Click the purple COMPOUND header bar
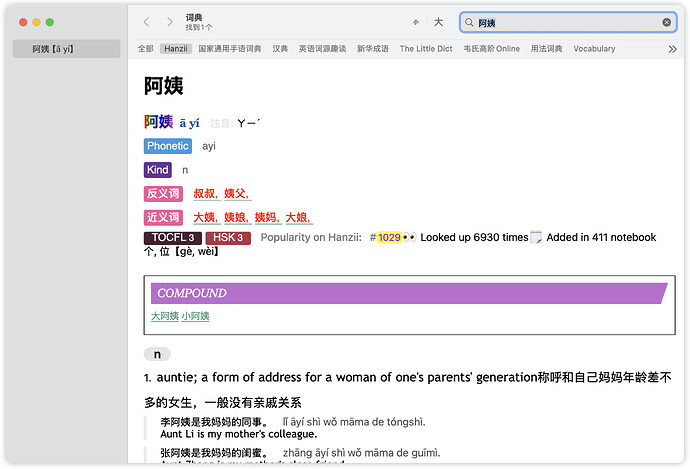690x469 pixels. click(x=409, y=293)
